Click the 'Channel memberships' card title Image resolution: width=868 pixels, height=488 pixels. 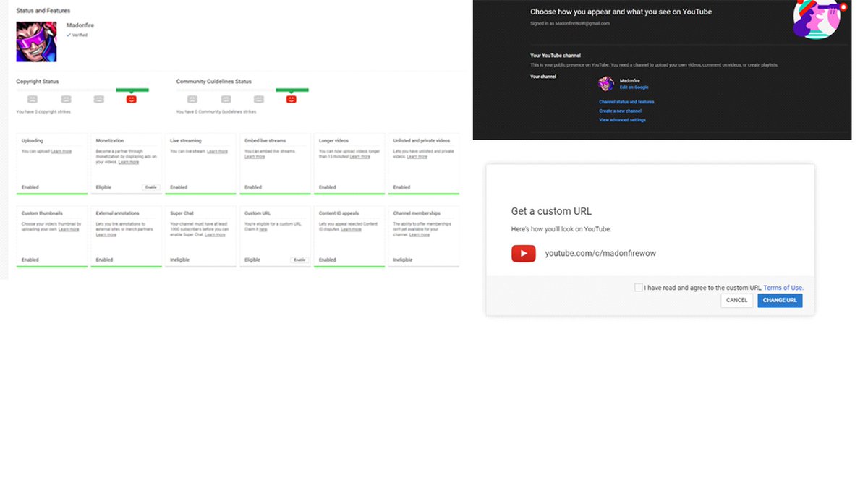coord(417,213)
